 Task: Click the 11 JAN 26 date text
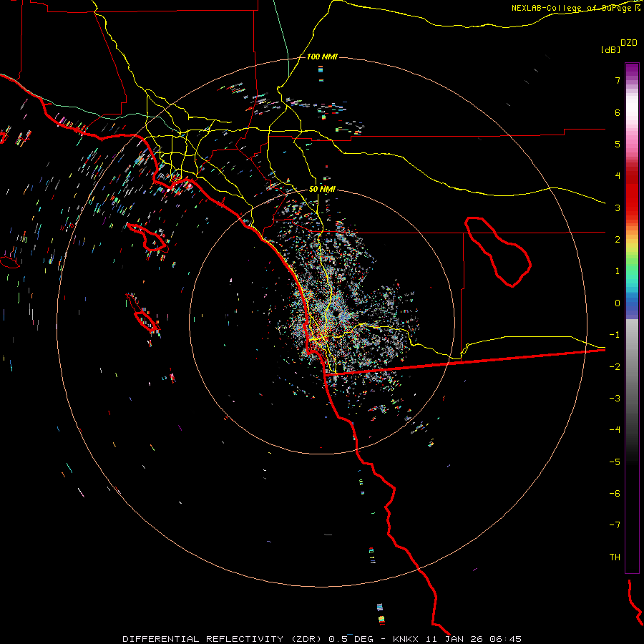[x=456, y=639]
